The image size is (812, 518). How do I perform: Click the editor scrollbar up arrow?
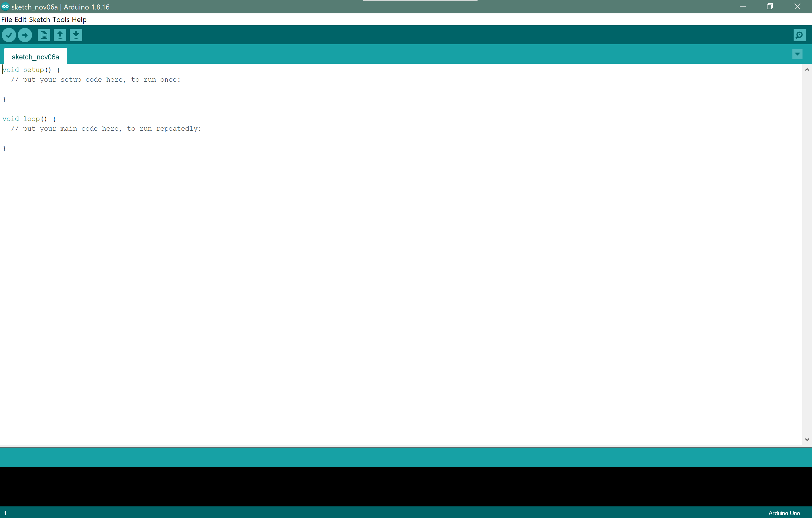pos(807,70)
